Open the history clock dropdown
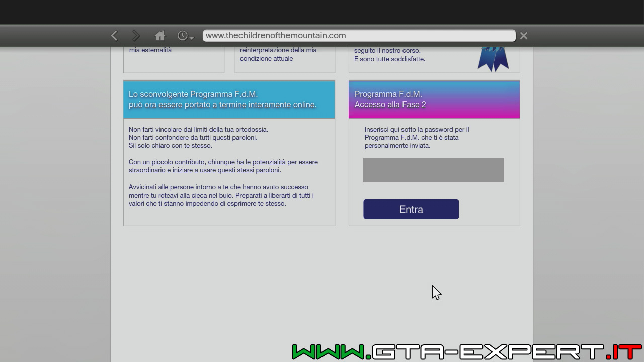Screen dimensions: 644x362 pyautogui.click(x=185, y=36)
